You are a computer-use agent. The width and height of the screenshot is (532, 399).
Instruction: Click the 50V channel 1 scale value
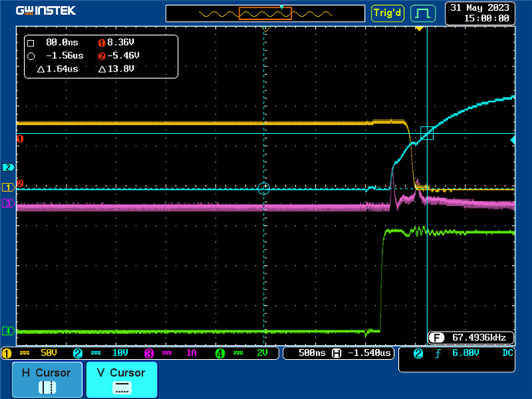pos(49,353)
